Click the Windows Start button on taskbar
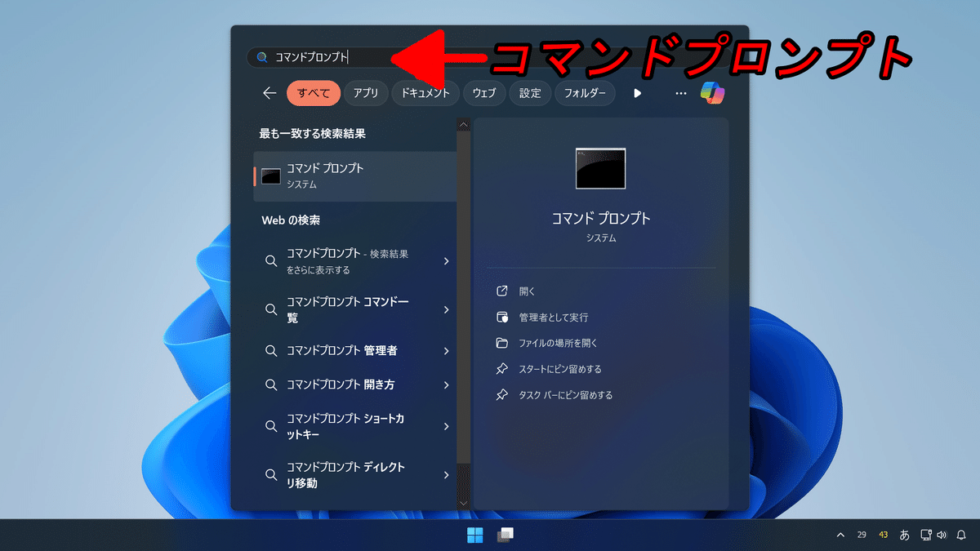Screen dimensions: 980x551 pyautogui.click(x=474, y=535)
